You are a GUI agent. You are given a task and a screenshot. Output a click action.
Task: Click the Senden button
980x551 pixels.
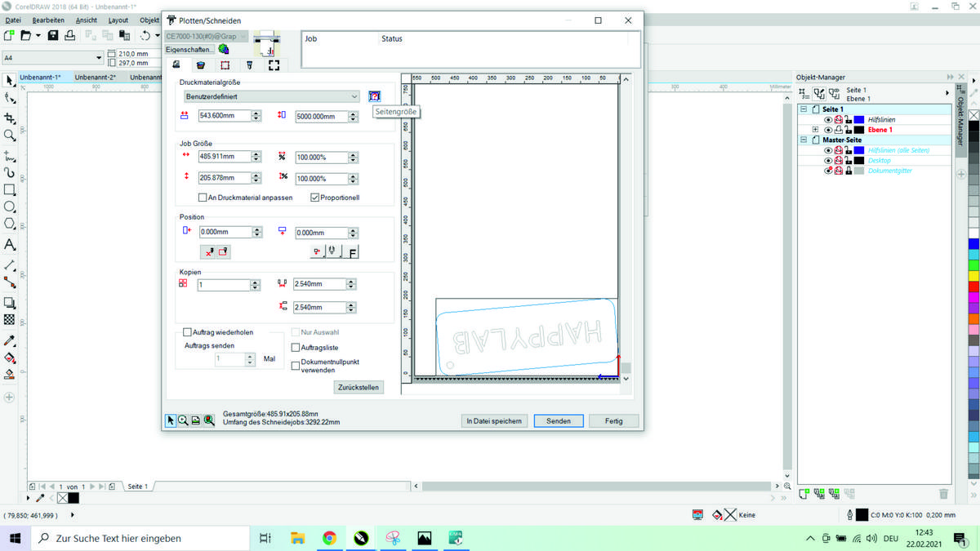pos(559,421)
